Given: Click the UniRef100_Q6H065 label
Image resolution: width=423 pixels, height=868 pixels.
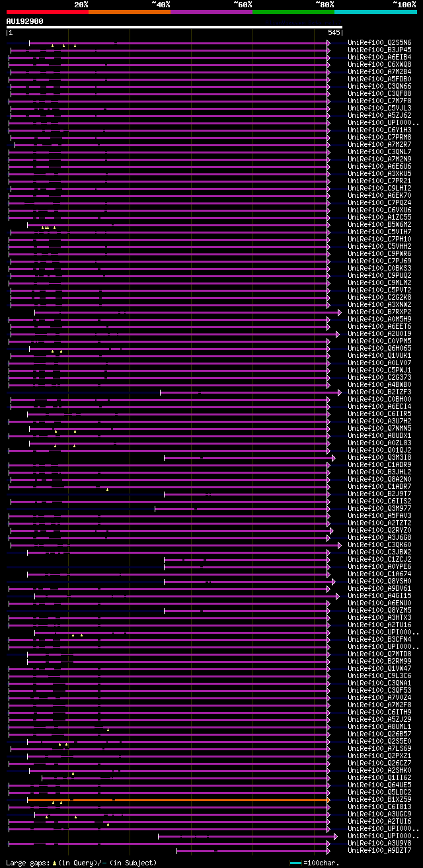Looking at the screenshot, I should [379, 349].
